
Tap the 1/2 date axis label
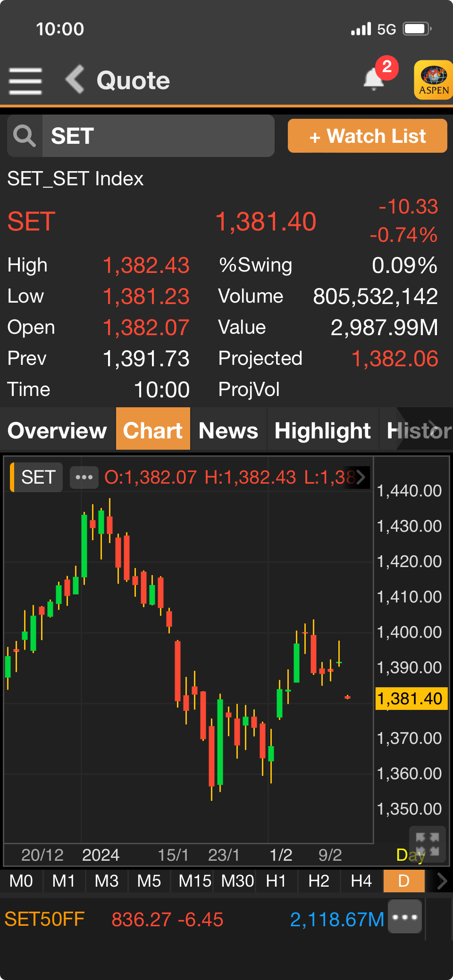(281, 855)
